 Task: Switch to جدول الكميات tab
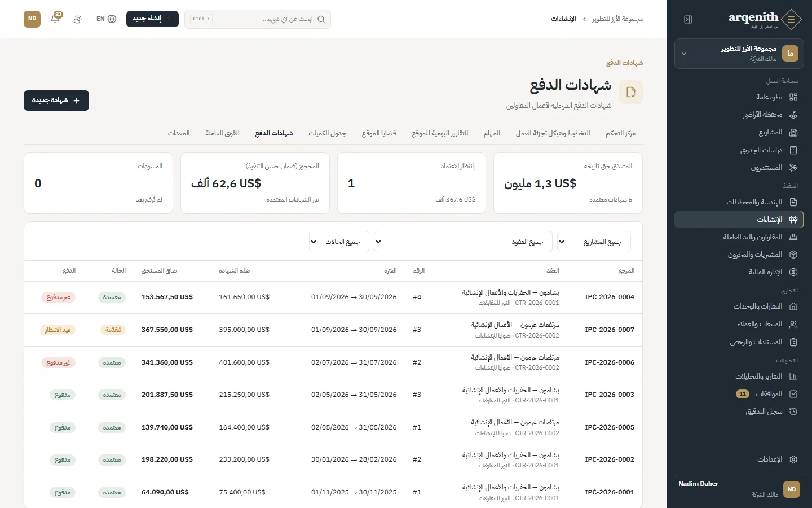328,133
